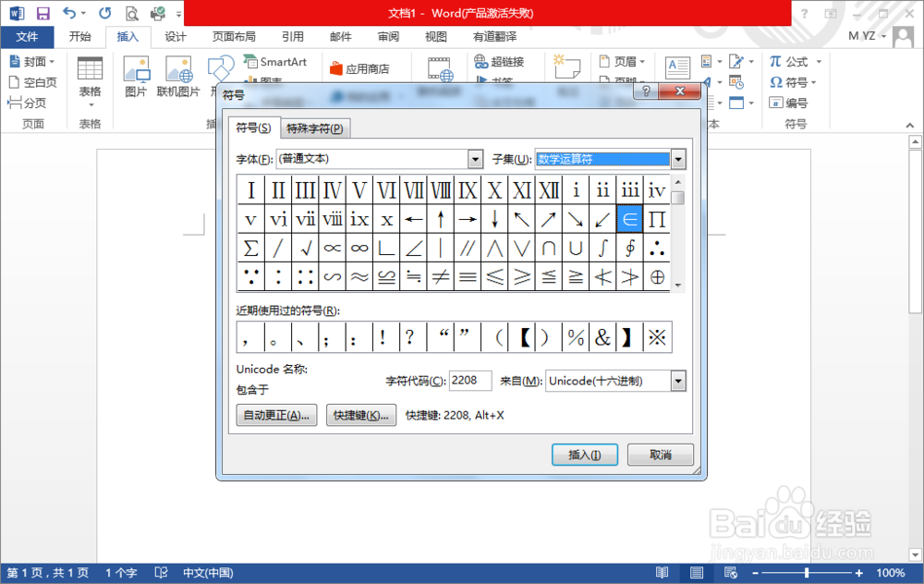Screen dimensions: 924x584
Task: Expand the 公式 dropdown arrow
Action: coord(819,61)
